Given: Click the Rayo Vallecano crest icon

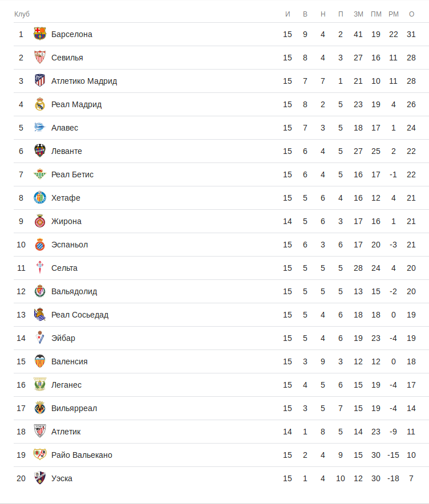Looking at the screenshot, I should pyautogui.click(x=39, y=455).
